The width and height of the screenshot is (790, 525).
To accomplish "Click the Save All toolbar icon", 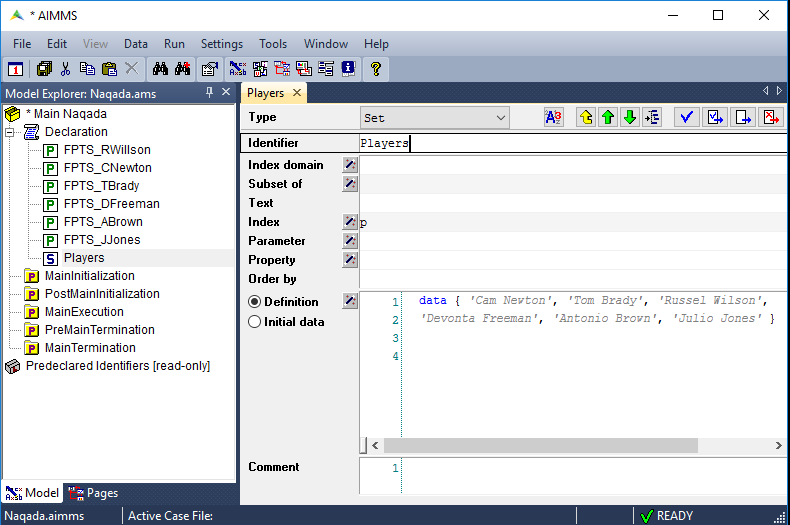I will coord(44,69).
